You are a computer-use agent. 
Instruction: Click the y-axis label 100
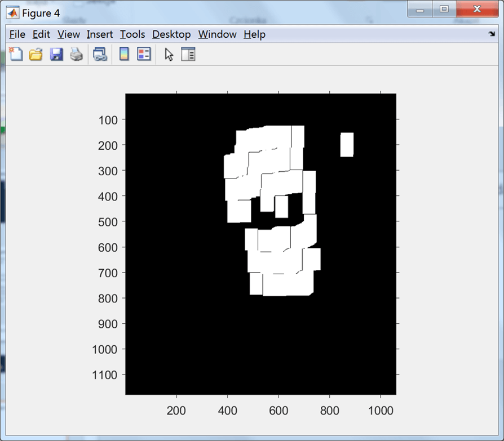[x=108, y=121]
